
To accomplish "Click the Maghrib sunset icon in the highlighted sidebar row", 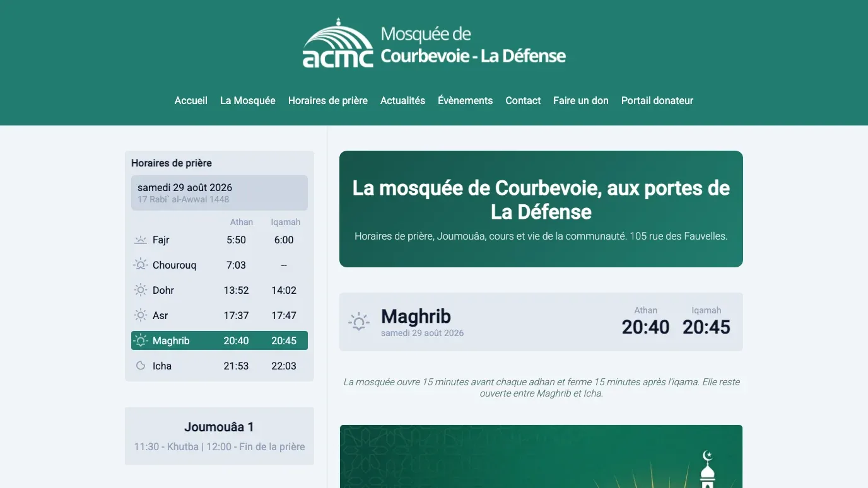I will click(x=141, y=341).
